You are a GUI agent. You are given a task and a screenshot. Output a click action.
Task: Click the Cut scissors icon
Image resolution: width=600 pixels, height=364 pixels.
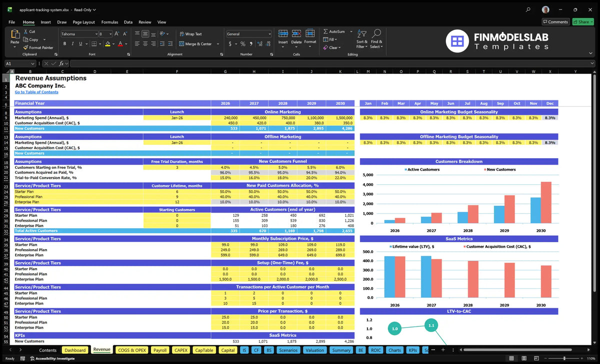[26, 31]
